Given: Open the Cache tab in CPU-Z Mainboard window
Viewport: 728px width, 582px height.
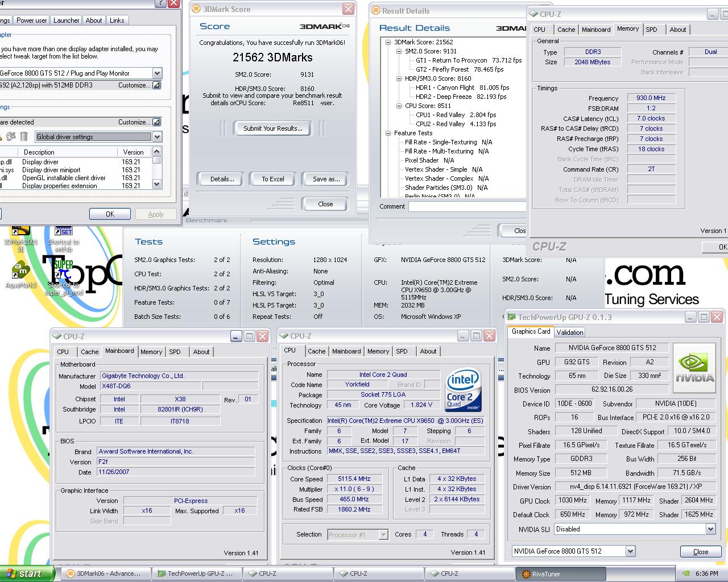Looking at the screenshot, I should point(89,352).
